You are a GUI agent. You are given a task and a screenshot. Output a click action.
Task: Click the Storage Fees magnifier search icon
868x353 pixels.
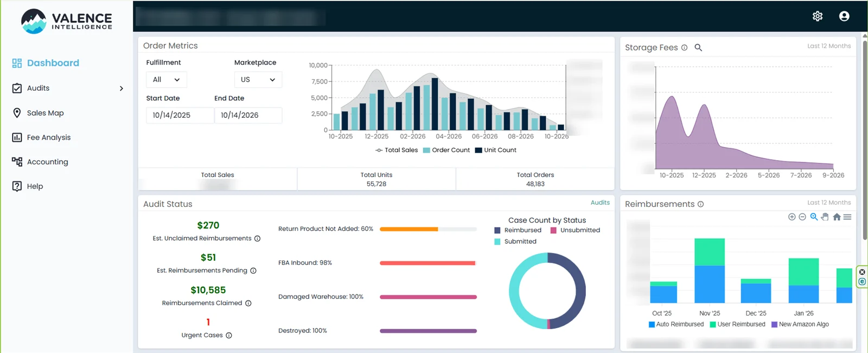tap(698, 48)
